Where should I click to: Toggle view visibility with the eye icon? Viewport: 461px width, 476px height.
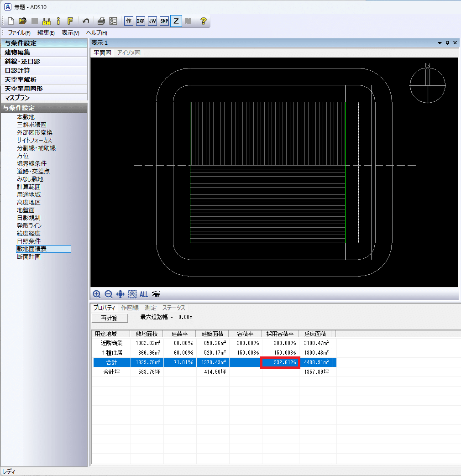point(156,294)
